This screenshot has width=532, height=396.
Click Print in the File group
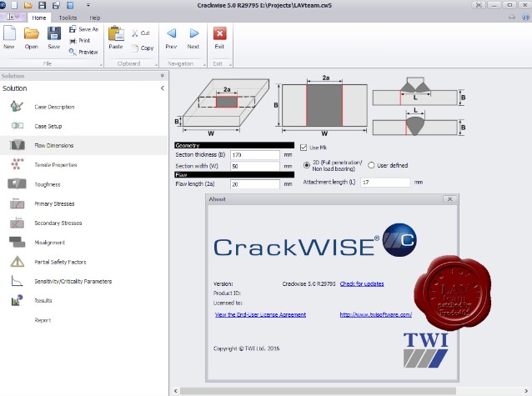80,41
